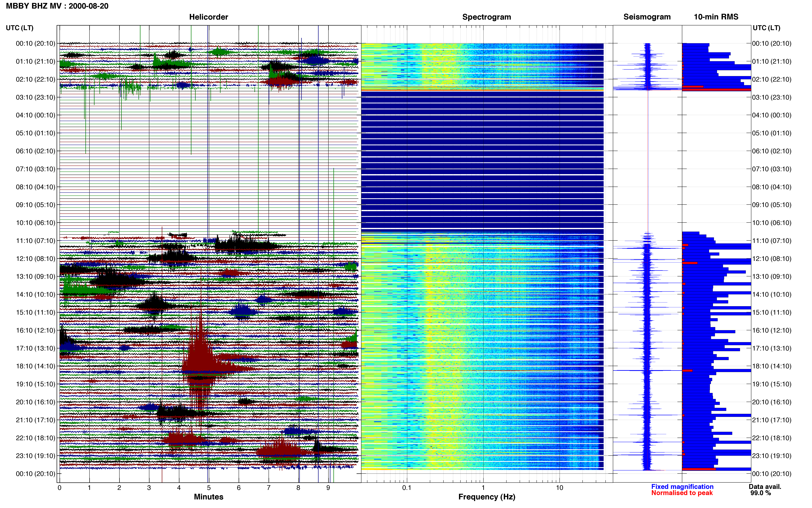The width and height of the screenshot is (812, 508).
Task: Click Helicorder time label 23:10 (19:10)
Action: [36, 456]
